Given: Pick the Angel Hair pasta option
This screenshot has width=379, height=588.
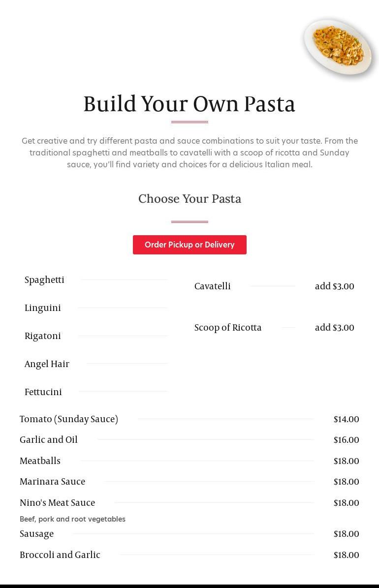Looking at the screenshot, I should pyautogui.click(x=47, y=364).
